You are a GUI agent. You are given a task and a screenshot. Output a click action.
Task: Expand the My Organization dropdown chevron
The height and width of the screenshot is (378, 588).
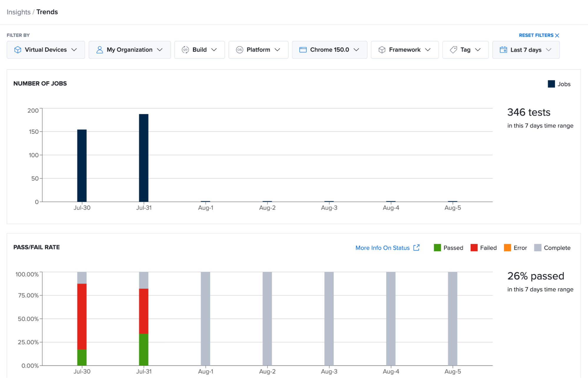click(160, 50)
